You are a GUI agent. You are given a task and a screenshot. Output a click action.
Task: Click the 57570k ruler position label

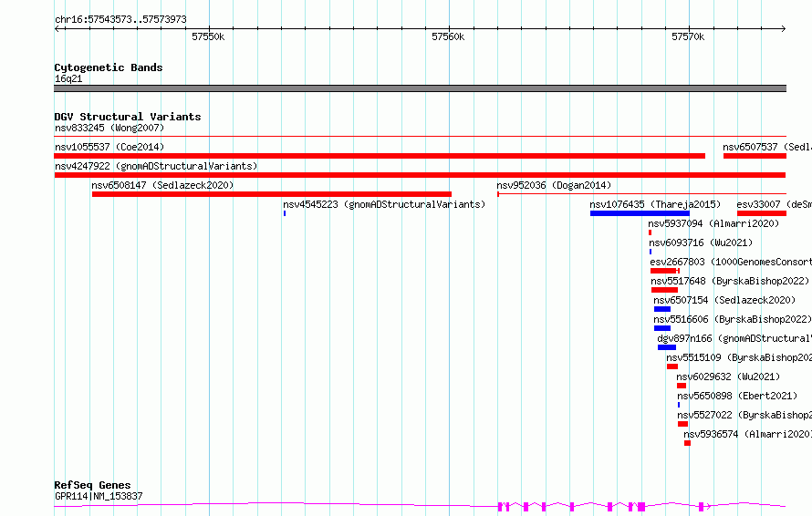pyautogui.click(x=688, y=36)
